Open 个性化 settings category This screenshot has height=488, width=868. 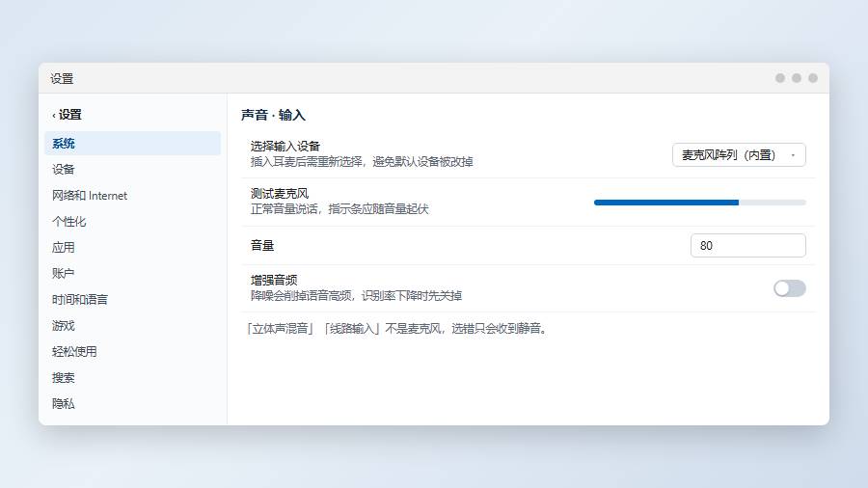(x=132, y=221)
